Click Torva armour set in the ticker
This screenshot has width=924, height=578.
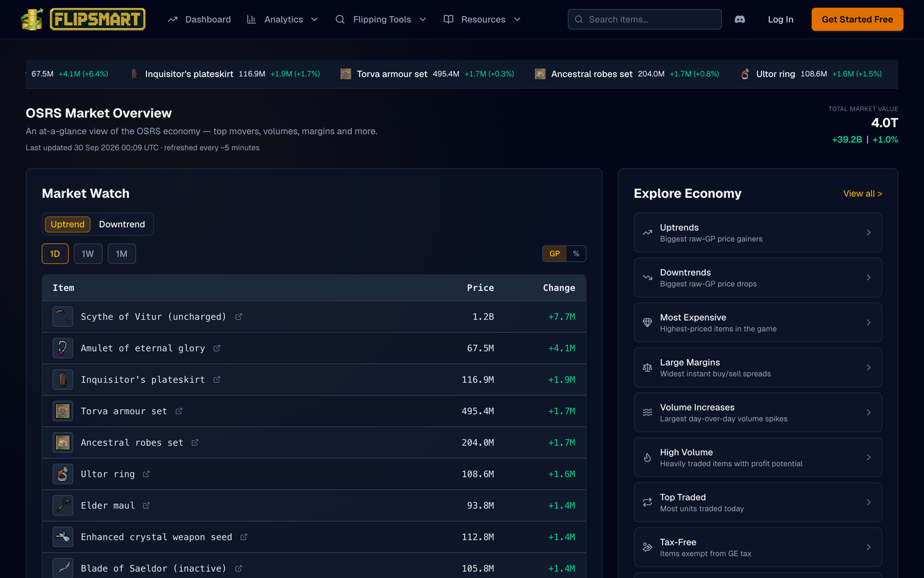coord(392,74)
